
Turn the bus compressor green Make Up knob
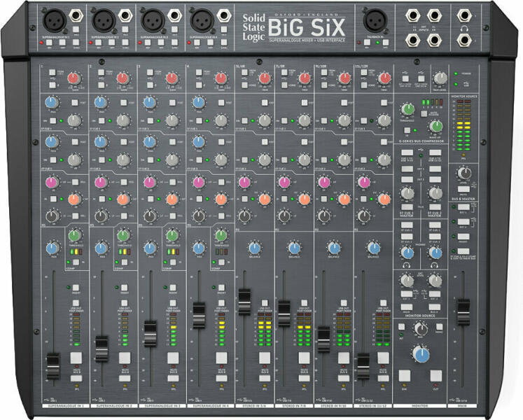[435, 127]
